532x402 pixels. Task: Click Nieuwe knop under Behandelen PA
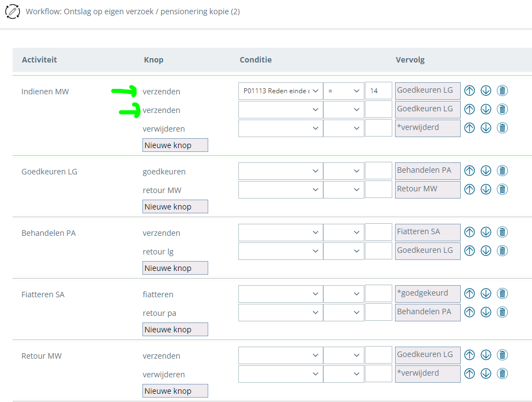[x=175, y=268]
